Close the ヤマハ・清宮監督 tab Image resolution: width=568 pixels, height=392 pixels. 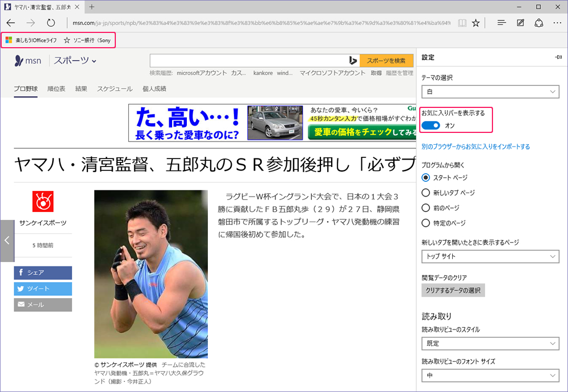(77, 7)
